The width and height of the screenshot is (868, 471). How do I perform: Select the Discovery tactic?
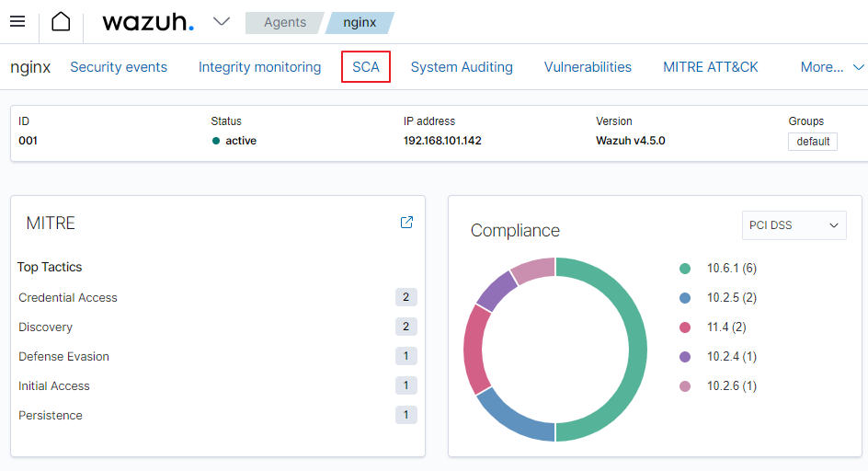(45, 327)
